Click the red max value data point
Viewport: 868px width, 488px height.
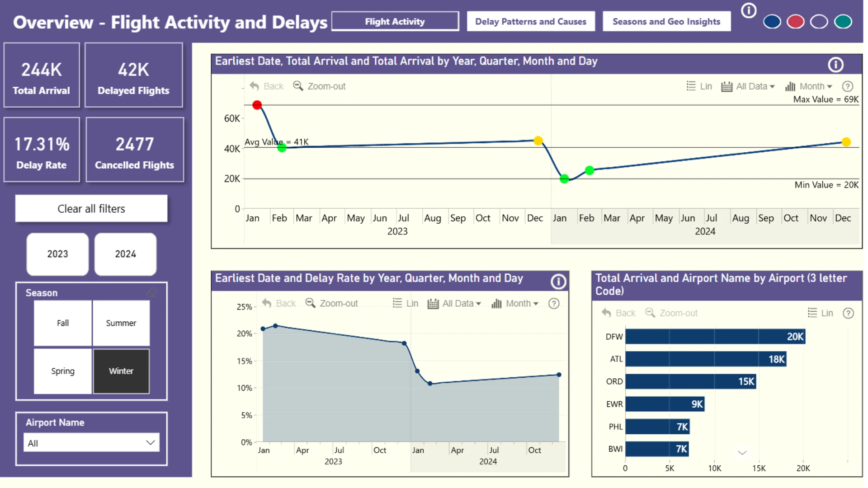click(257, 105)
